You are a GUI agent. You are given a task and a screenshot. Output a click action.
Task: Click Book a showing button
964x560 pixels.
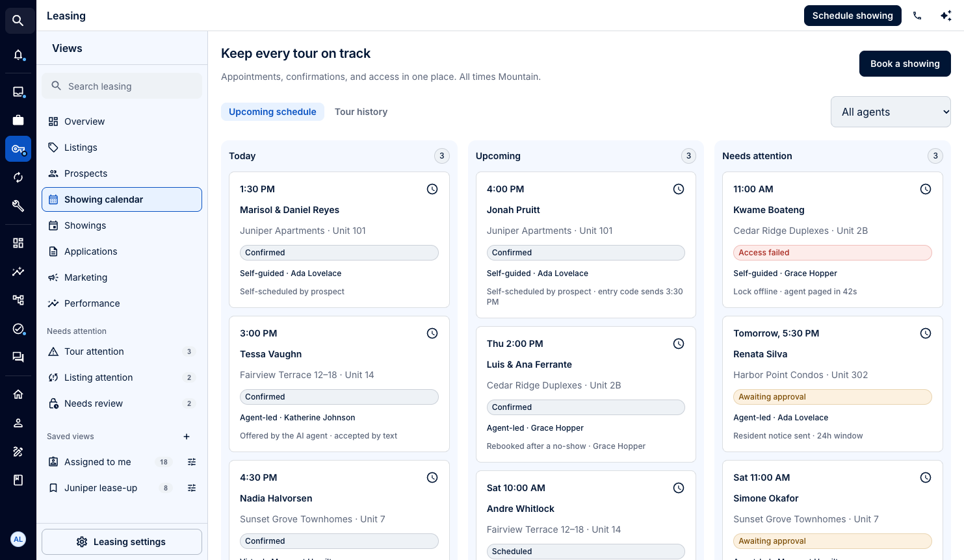pos(905,64)
